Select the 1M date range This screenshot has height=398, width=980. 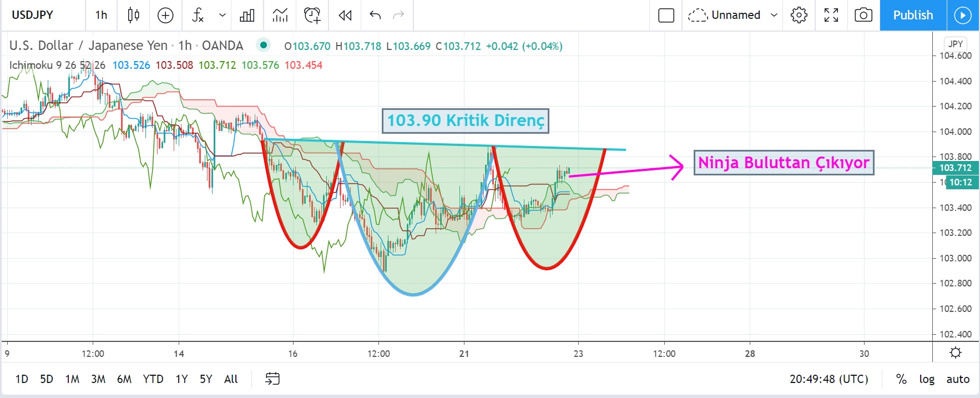pyautogui.click(x=72, y=379)
